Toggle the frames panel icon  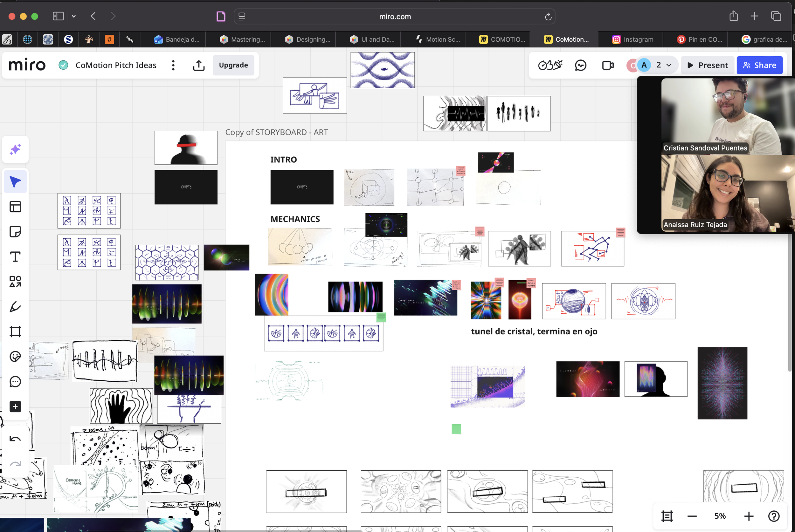pos(667,516)
